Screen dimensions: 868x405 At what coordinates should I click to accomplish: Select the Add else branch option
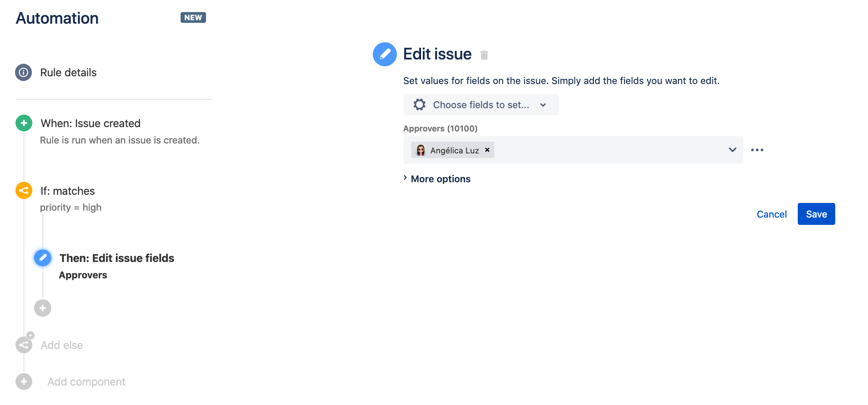pyautogui.click(x=62, y=345)
